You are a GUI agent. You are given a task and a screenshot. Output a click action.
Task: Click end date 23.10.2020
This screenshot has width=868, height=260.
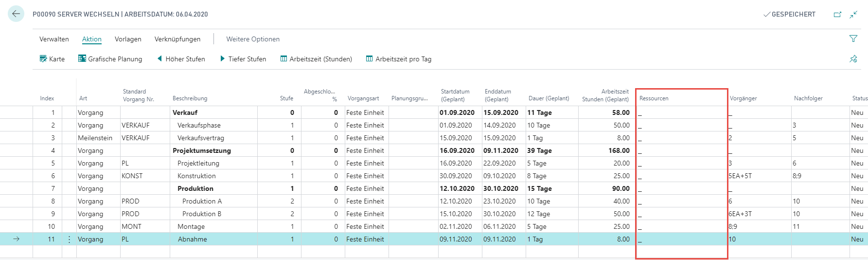tap(504, 201)
